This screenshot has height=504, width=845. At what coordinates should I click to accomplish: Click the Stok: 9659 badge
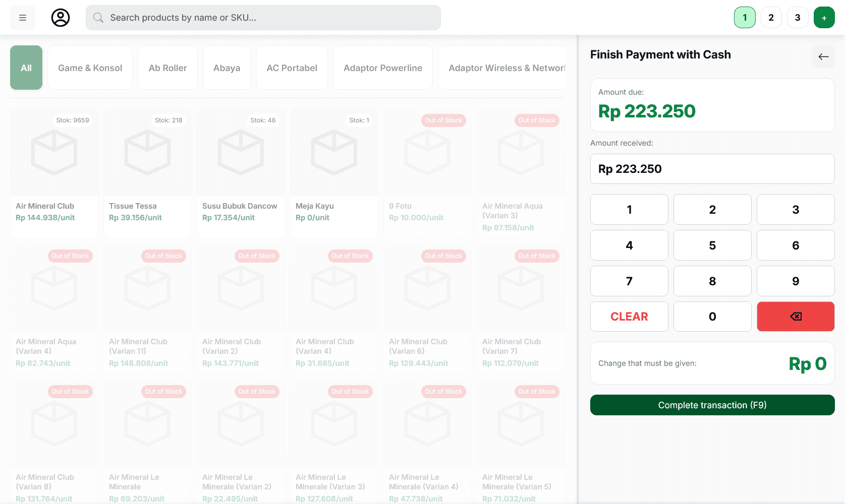click(x=73, y=120)
